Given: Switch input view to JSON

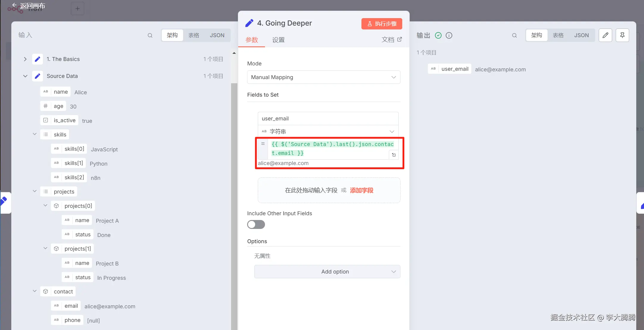Looking at the screenshot, I should [x=217, y=35].
